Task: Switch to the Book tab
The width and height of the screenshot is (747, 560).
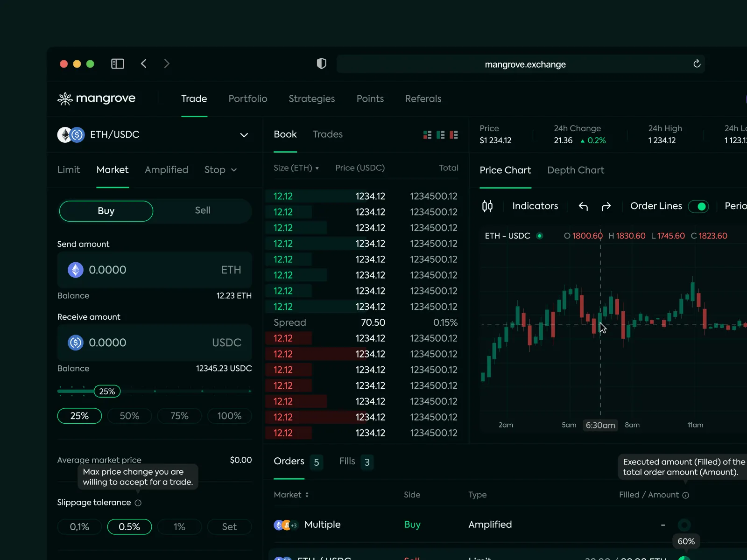Action: [x=285, y=134]
